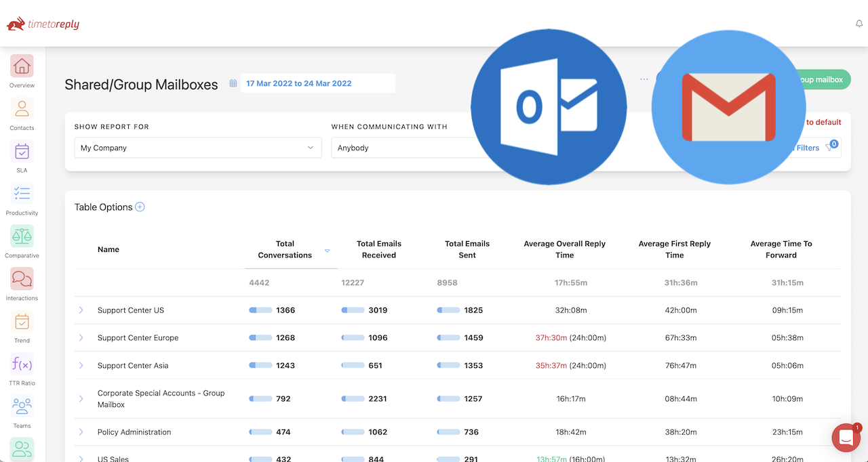Open the Comparative sidebar icon

point(22,236)
